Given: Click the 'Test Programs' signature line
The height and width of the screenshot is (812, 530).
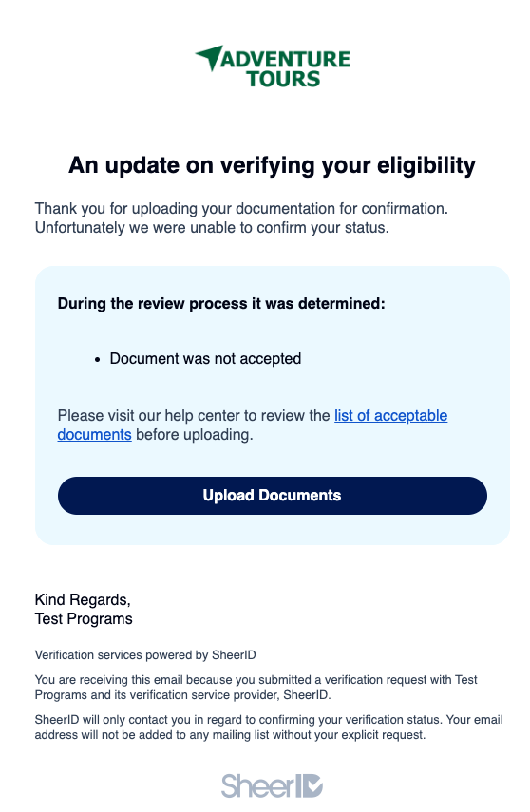Looking at the screenshot, I should click(x=84, y=619).
